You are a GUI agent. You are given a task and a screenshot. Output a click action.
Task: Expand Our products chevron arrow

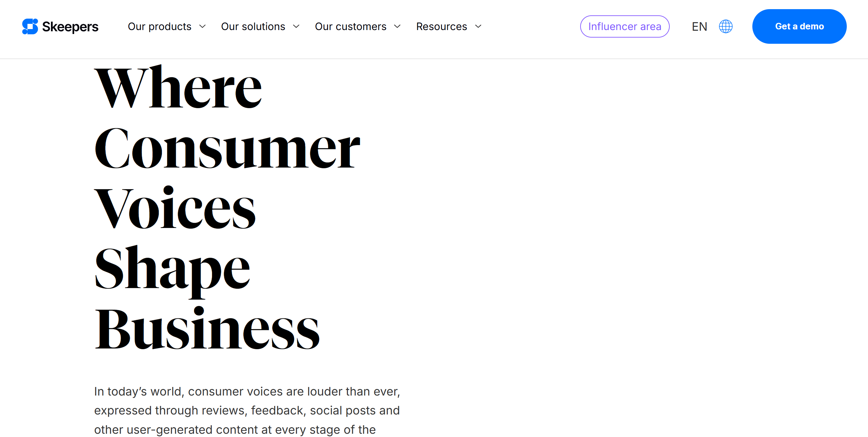click(x=203, y=26)
